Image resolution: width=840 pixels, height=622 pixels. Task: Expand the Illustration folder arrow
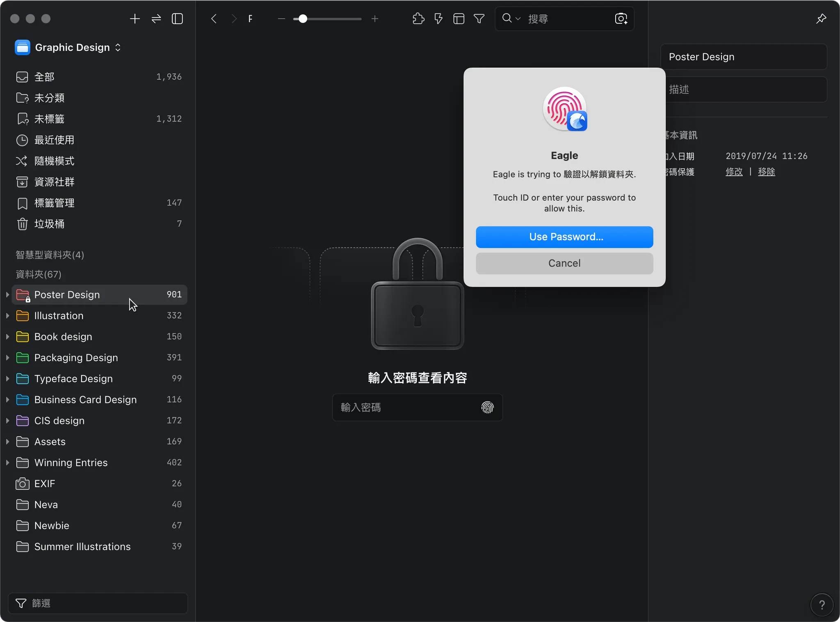[x=7, y=316]
